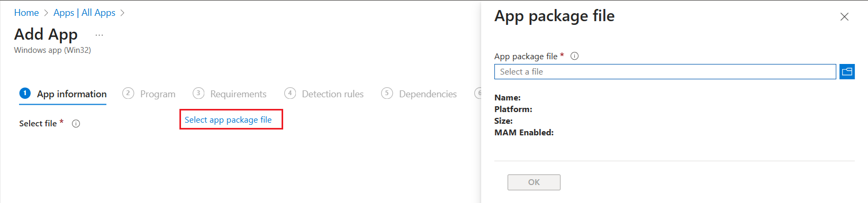868x203 pixels.
Task: Go to Home breadcrumb
Action: (26, 13)
